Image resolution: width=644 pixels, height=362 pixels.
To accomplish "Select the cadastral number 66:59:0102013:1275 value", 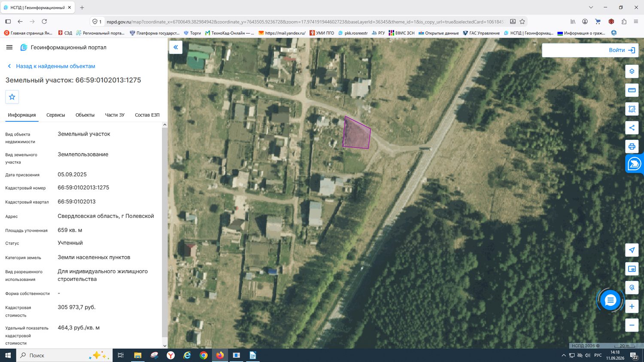I will point(83,187).
